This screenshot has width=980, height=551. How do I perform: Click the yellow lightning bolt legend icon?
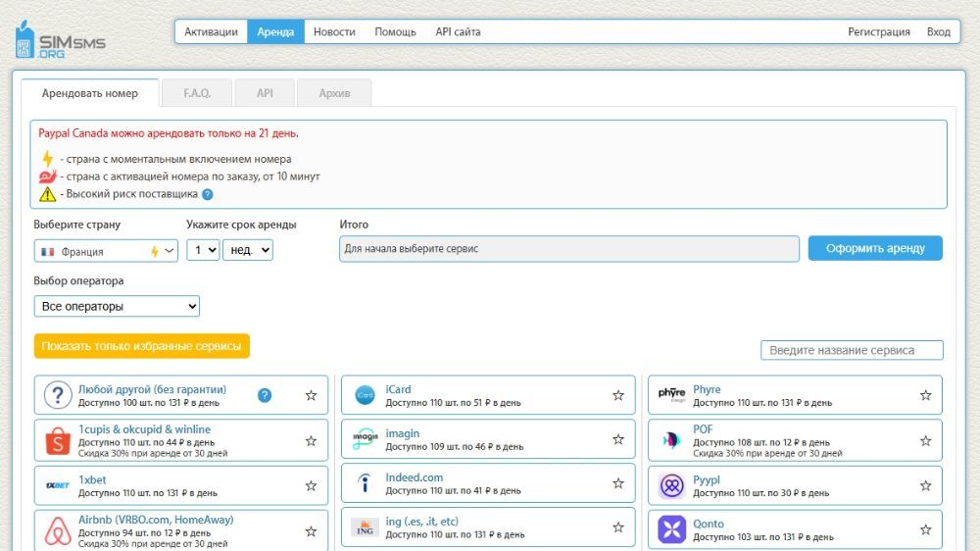pos(47,159)
